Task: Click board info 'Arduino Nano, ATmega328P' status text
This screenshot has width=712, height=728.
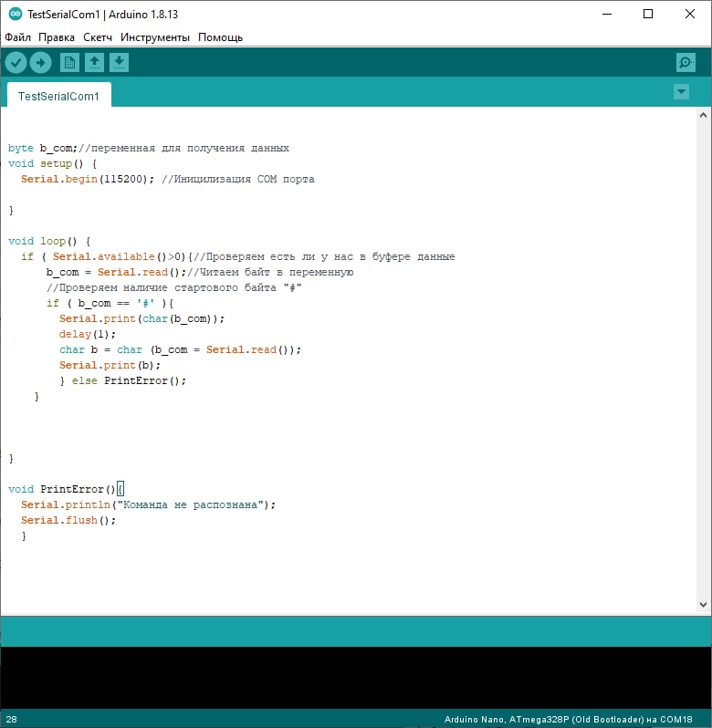Action: 507,719
